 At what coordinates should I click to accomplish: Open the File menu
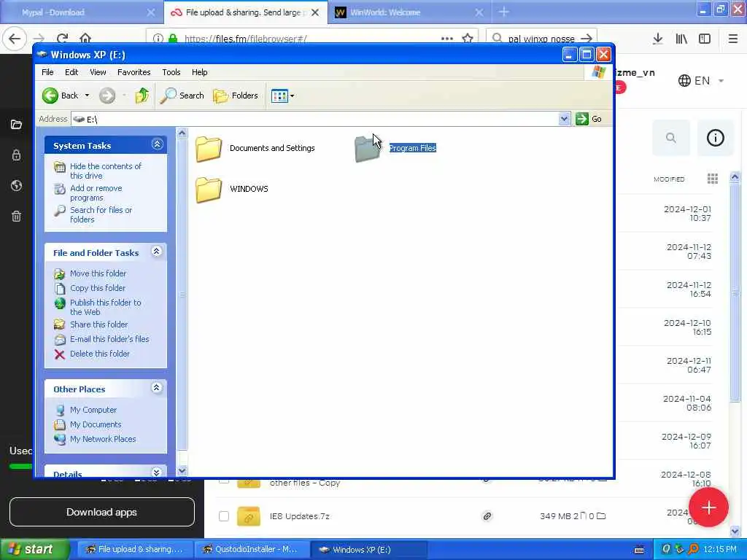point(47,72)
